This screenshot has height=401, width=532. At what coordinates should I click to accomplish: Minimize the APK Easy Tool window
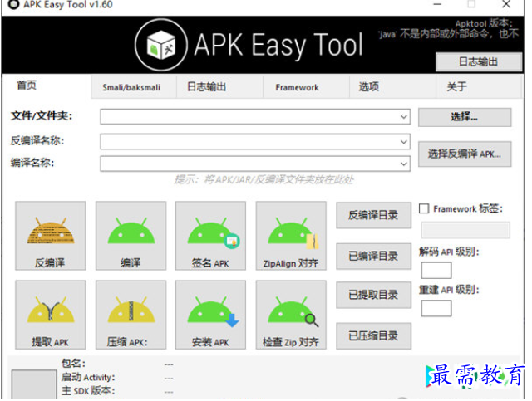(437, 4)
